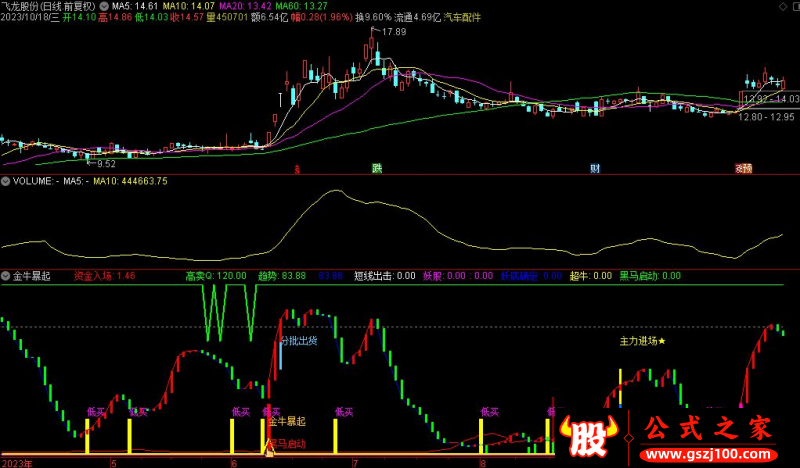The image size is (800, 468).
Task: Click the 12.97-14.03 gap range label
Action: point(770,98)
